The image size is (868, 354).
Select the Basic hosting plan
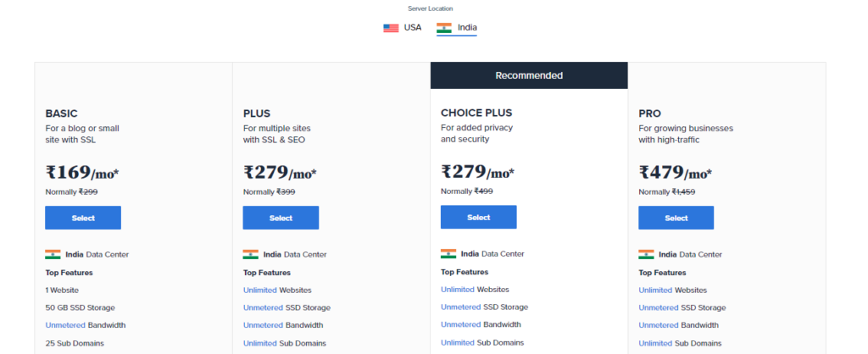[x=83, y=218]
